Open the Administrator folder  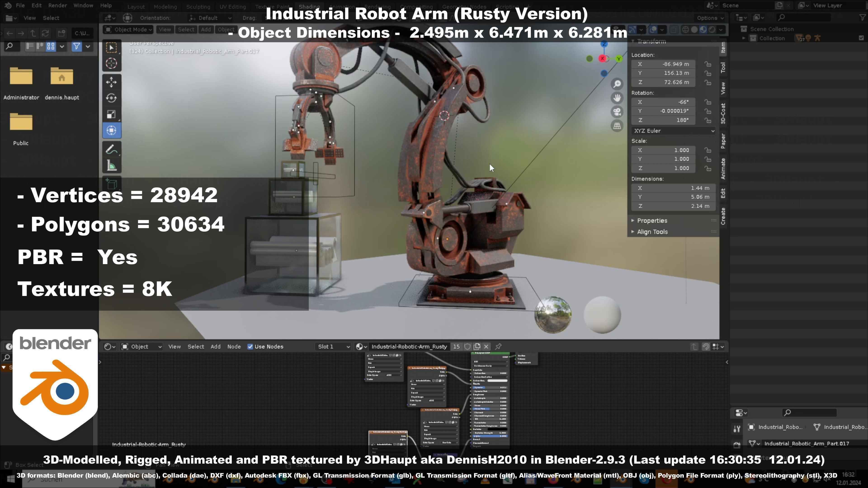(21, 83)
